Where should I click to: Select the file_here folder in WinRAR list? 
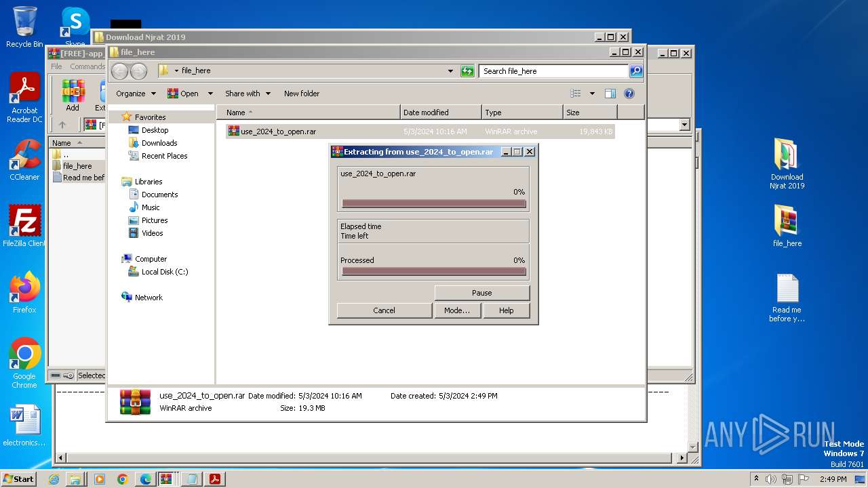coord(77,166)
